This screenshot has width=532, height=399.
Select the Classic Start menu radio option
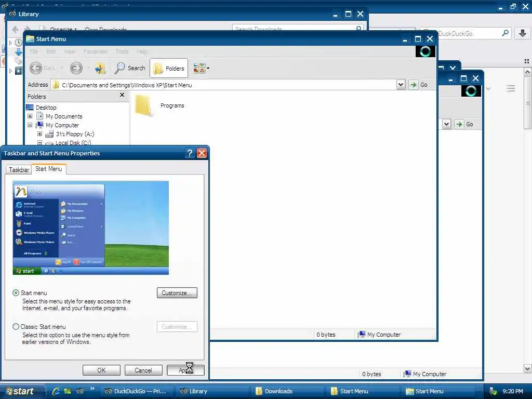tap(16, 326)
